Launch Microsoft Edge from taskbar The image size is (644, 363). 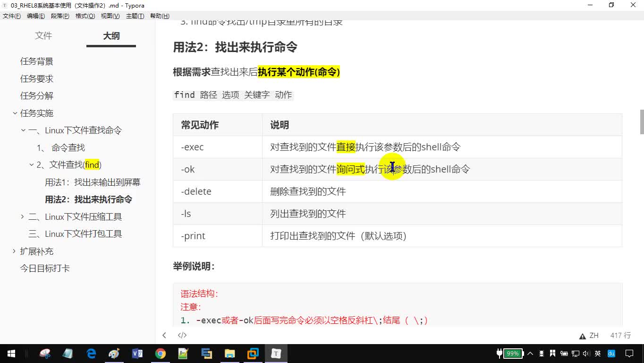pos(91,354)
